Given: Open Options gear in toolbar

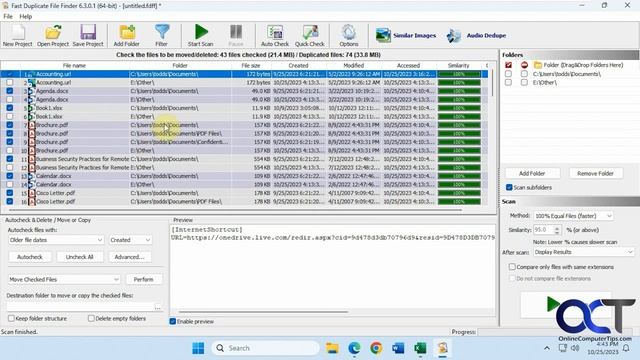Looking at the screenshot, I should [x=349, y=35].
